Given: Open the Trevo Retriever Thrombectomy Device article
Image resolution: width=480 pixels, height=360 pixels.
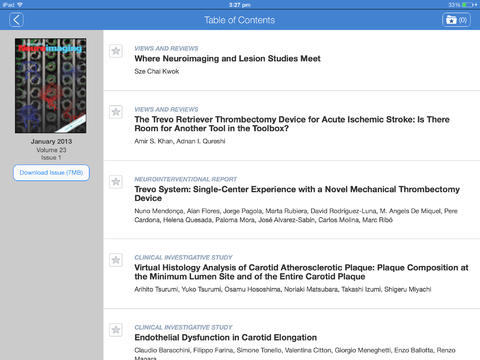Looking at the screenshot, I should tap(292, 124).
